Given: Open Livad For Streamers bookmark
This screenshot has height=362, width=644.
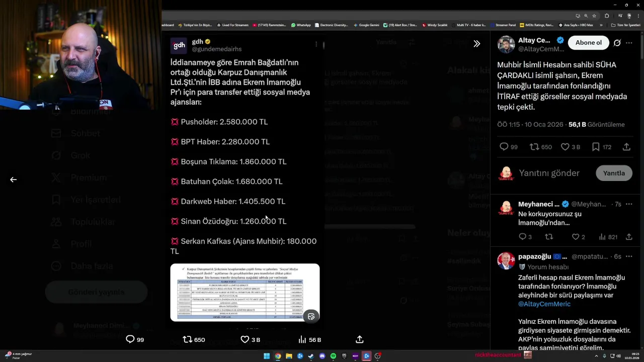Looking at the screenshot, I should (232, 25).
